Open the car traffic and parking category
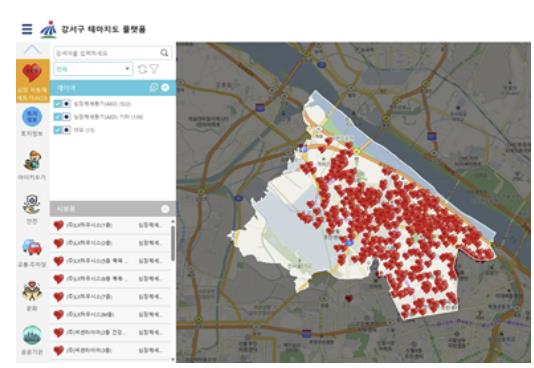This screenshot has height=368, width=534. tap(32, 253)
